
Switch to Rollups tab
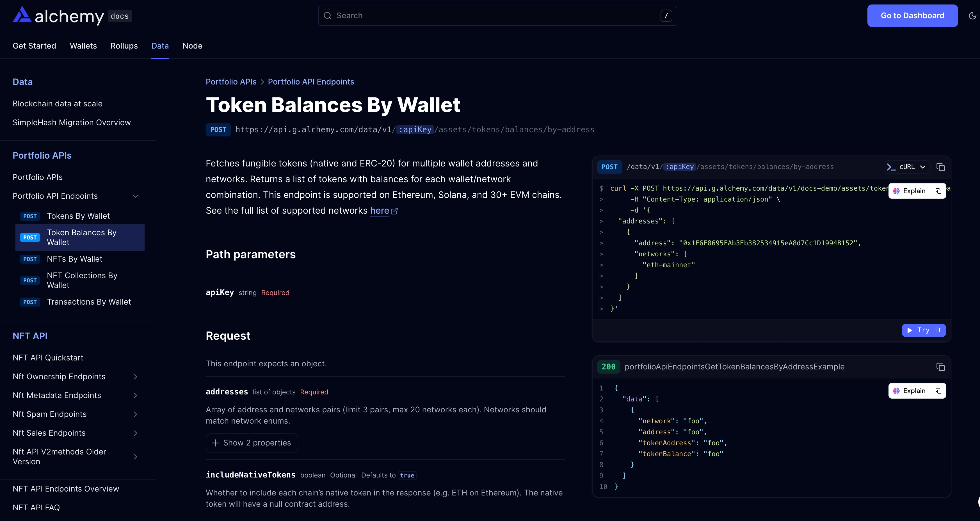coord(124,46)
